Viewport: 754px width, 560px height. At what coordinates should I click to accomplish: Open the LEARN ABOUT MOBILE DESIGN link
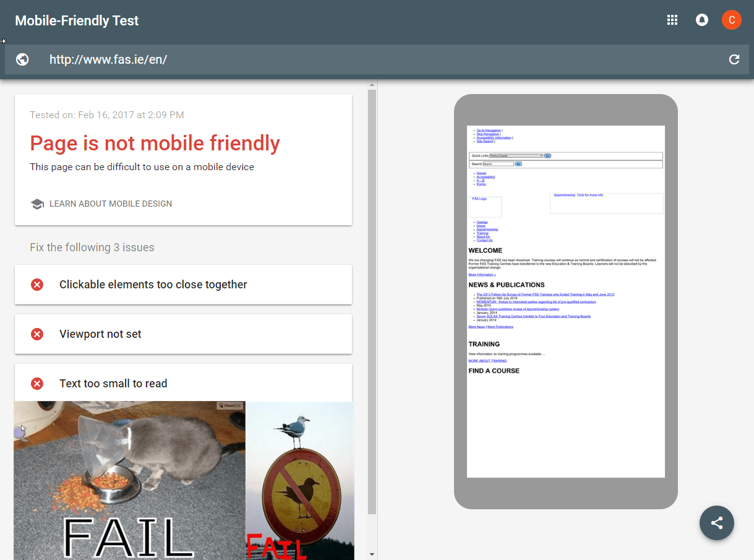(110, 204)
